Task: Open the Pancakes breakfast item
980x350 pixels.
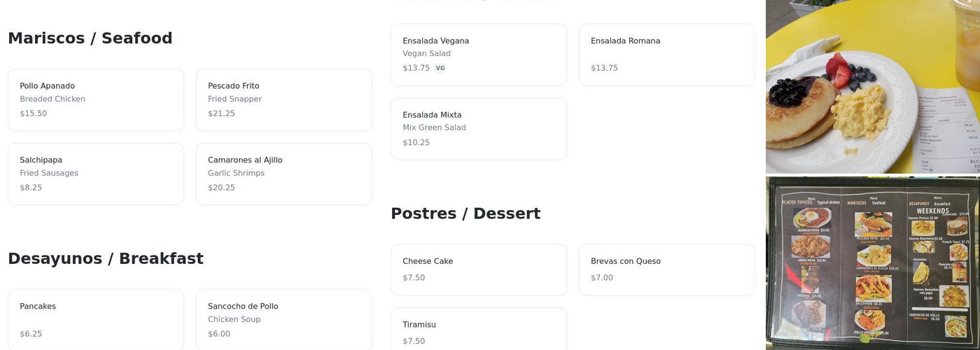Action: point(96,319)
